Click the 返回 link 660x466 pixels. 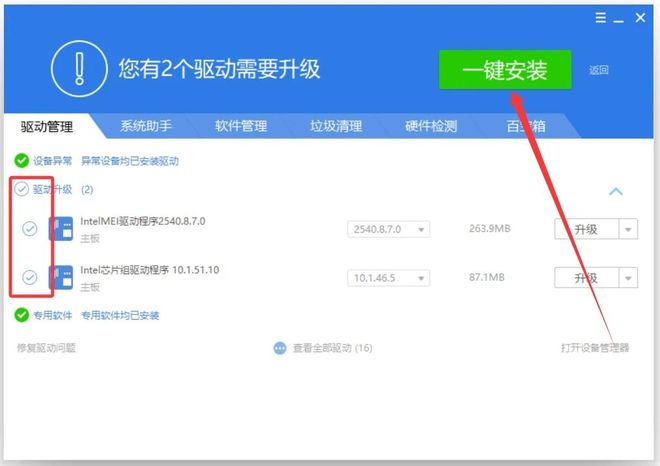tap(599, 70)
